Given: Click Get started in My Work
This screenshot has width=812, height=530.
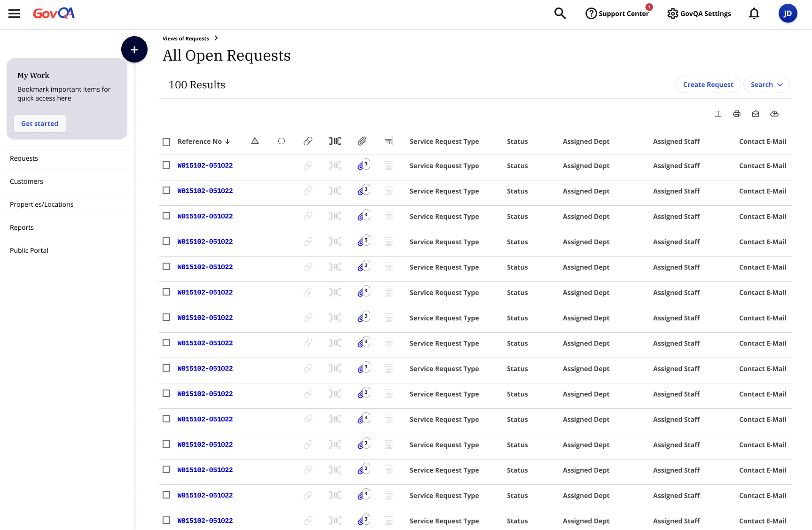Looking at the screenshot, I should coord(40,124).
